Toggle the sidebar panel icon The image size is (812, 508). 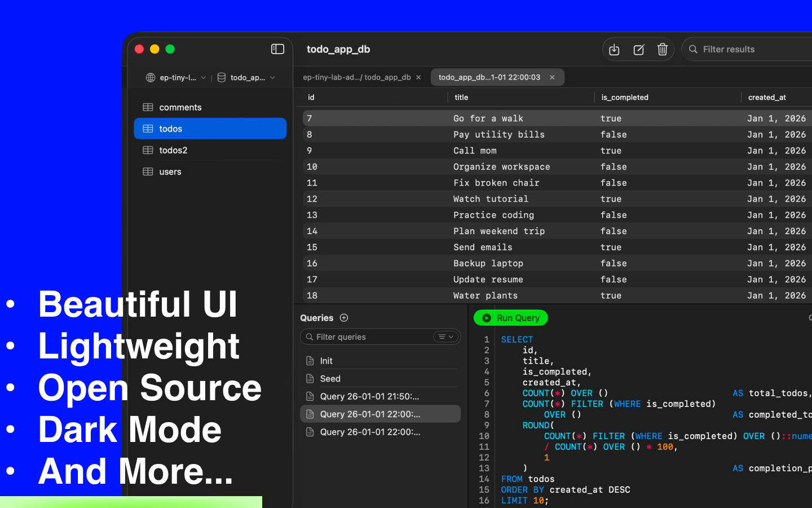277,49
